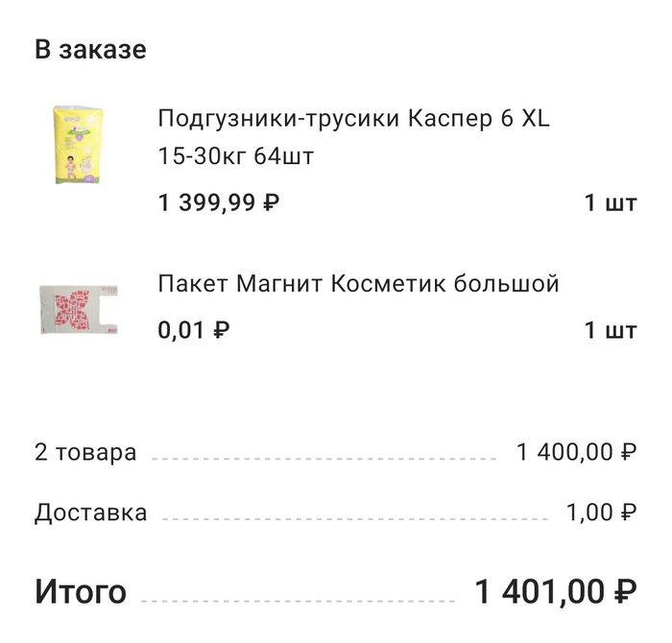Select the 1 400,00 ₽ items subtotal
Viewport: 672px width, 643px height.
pyautogui.click(x=577, y=452)
